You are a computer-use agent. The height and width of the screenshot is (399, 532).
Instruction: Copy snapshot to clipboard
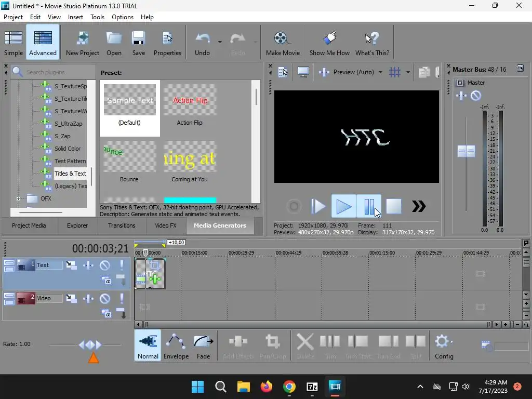coord(424,72)
